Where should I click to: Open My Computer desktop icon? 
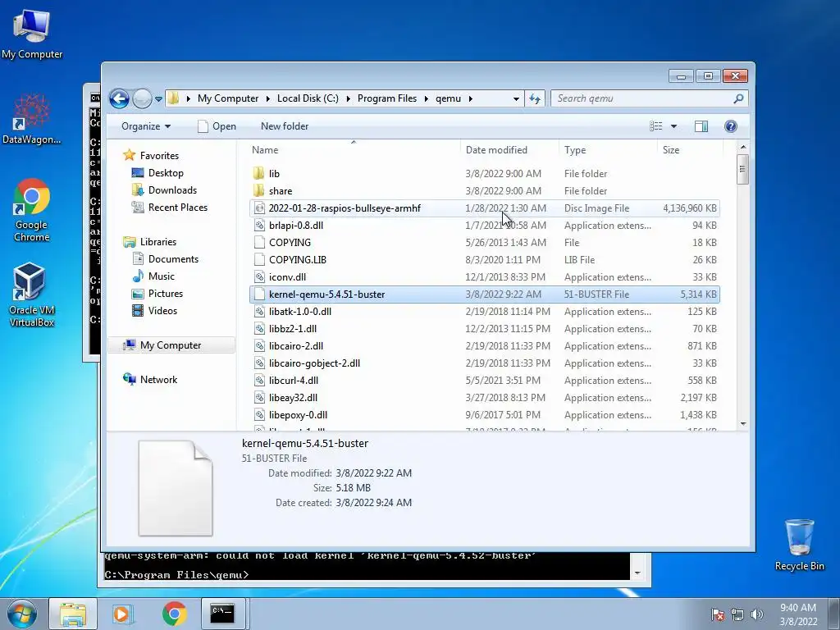coord(32,34)
